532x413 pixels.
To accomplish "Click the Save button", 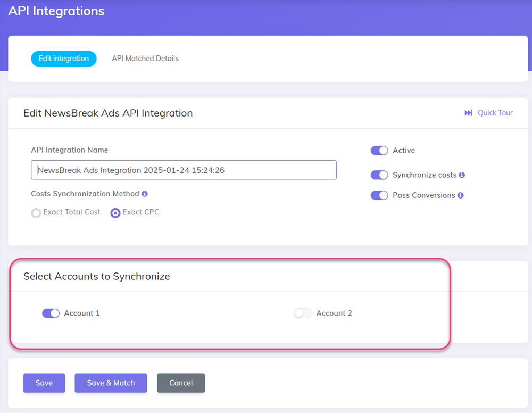I will 44,383.
